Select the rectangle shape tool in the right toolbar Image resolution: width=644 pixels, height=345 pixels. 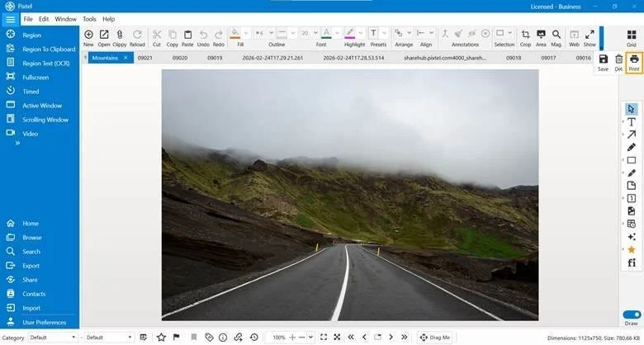(x=632, y=160)
